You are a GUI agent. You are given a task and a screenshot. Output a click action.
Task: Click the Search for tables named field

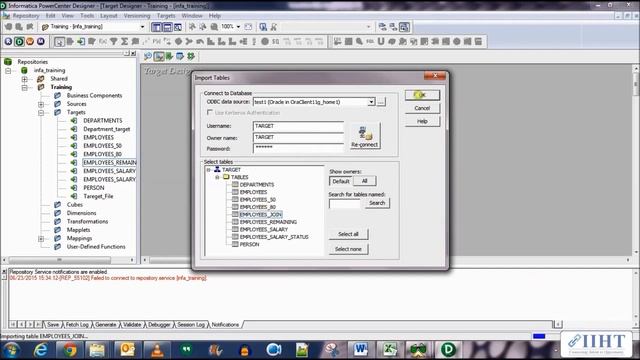point(345,204)
